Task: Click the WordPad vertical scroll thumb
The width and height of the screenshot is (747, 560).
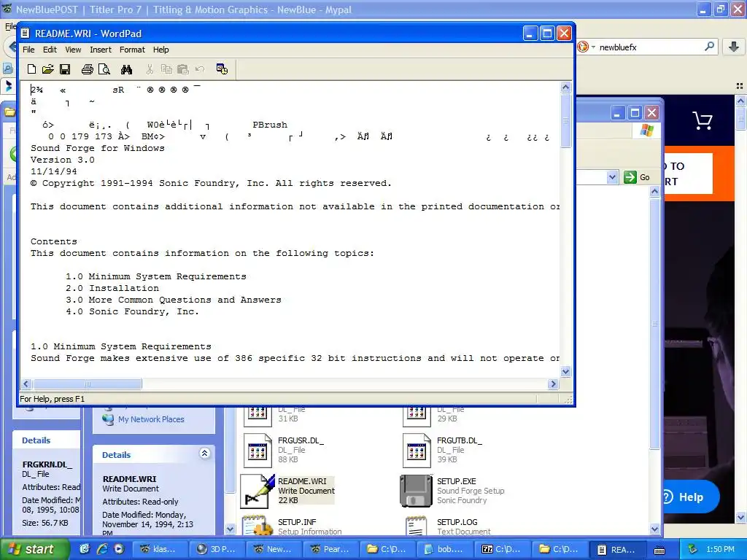Action: click(x=565, y=120)
